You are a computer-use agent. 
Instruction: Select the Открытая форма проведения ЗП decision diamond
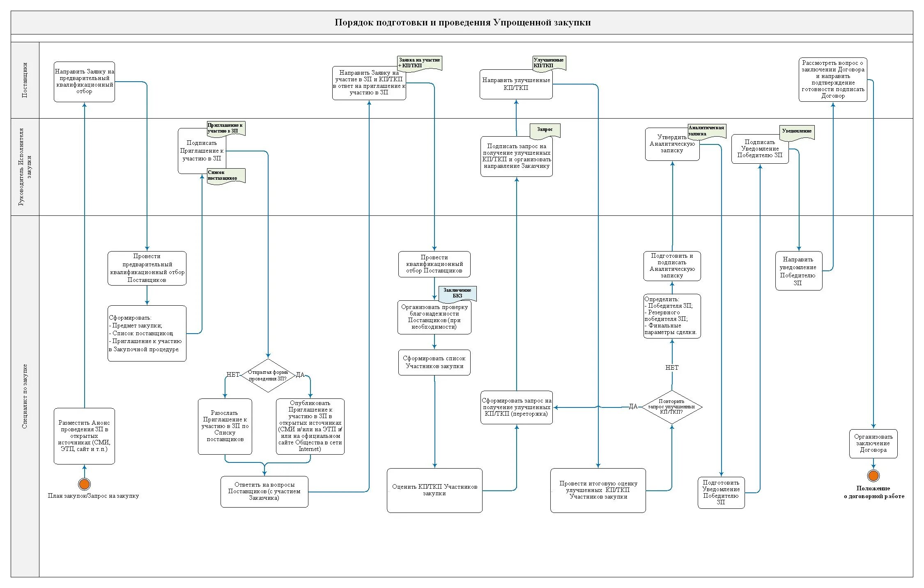pos(268,375)
